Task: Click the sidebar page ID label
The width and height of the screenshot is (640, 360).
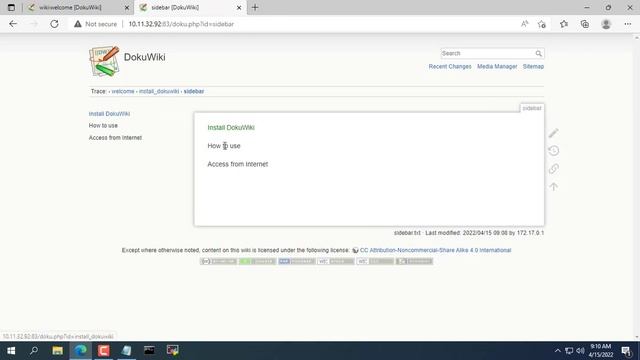Action: (532, 108)
